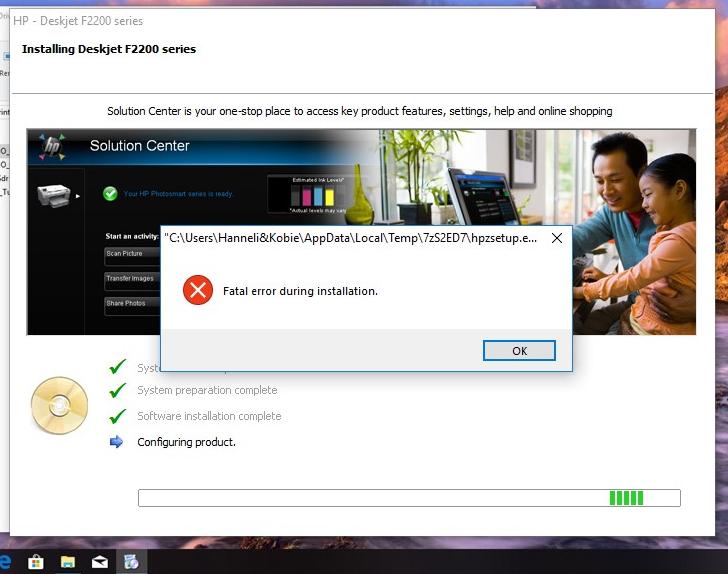The height and width of the screenshot is (574, 728).
Task: Click the 'Solution Center' banner heading
Action: coord(139,146)
